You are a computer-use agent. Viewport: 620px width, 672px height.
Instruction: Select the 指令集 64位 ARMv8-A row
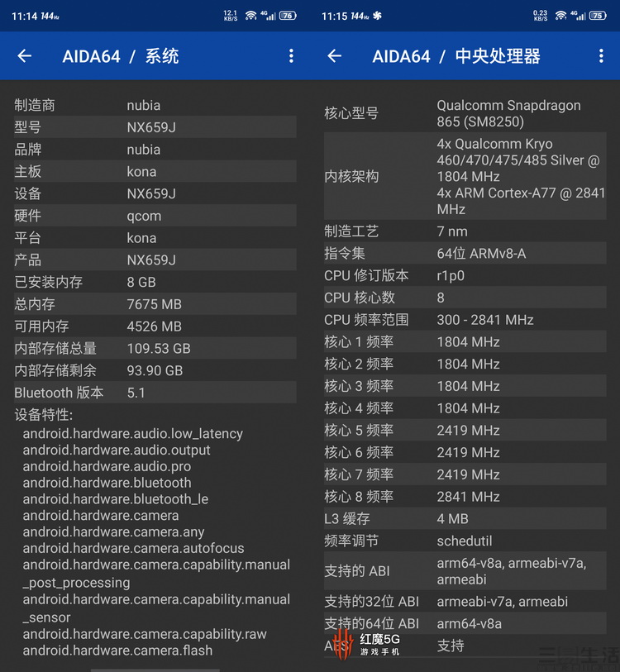coord(465,253)
